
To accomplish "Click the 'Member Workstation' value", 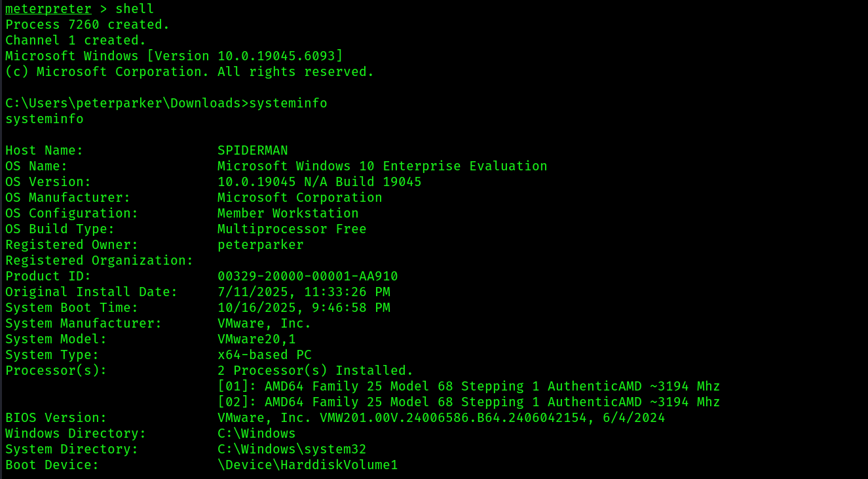I will [288, 214].
